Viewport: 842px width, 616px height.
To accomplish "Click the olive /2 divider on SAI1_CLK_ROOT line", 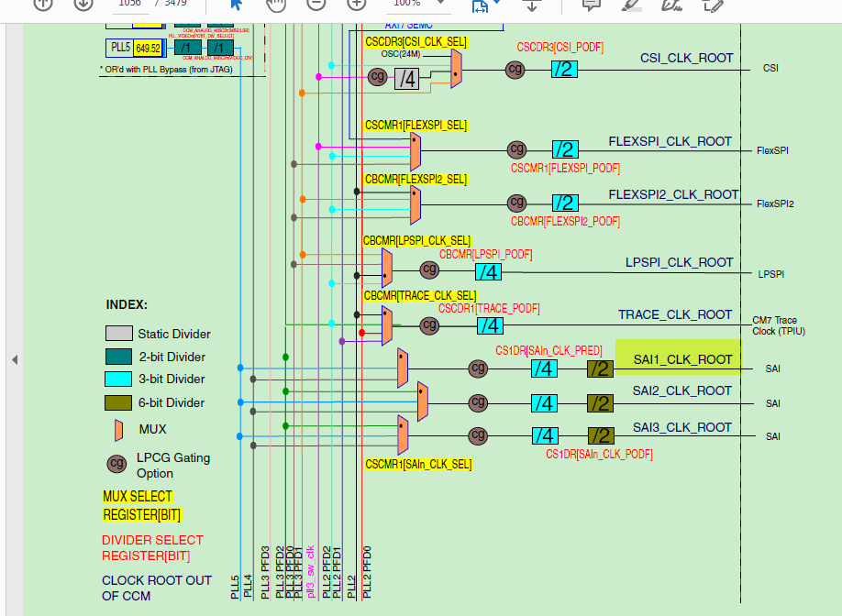I will pyautogui.click(x=601, y=368).
